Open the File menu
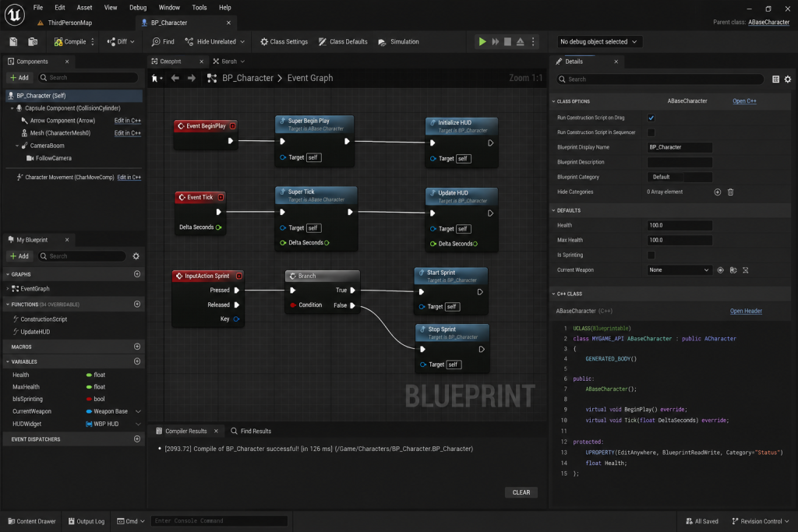This screenshot has width=798, height=532. point(38,8)
